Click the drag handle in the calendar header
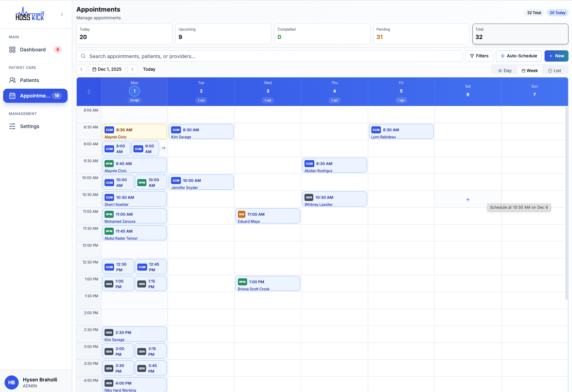 [x=89, y=91]
